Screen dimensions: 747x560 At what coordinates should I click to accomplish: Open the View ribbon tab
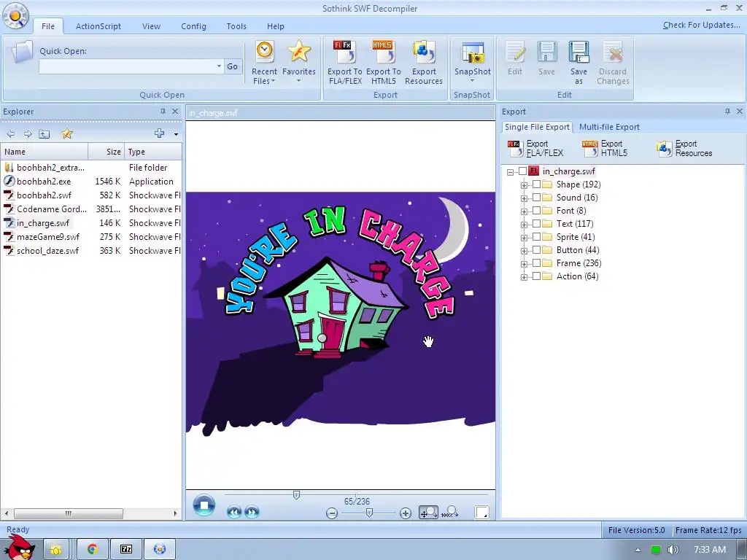click(151, 26)
